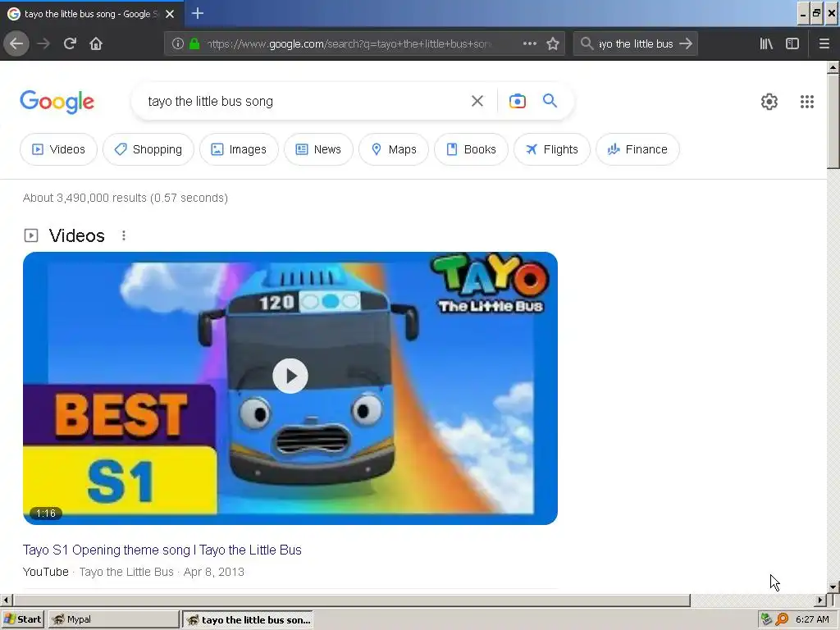The image size is (840, 630).
Task: Open the Library bookmarks icon
Action: pos(766,43)
